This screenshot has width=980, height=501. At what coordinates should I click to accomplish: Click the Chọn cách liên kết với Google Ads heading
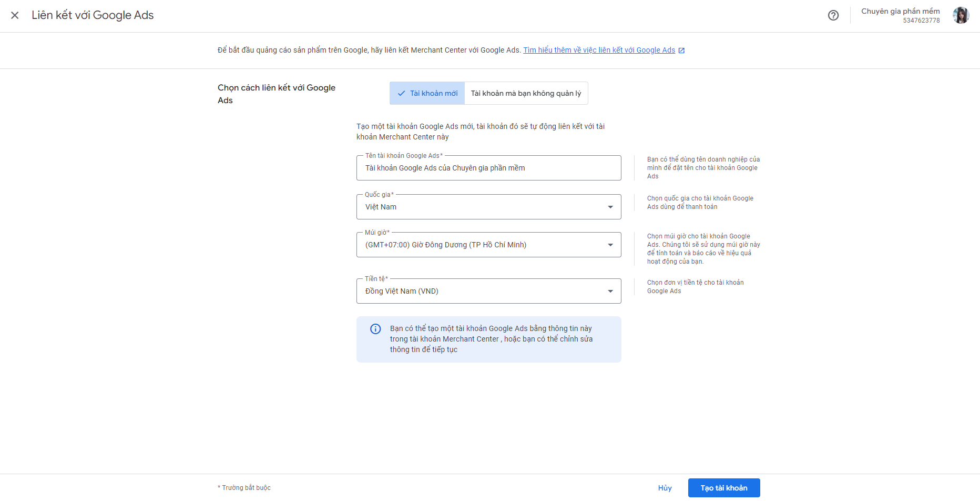(277, 94)
